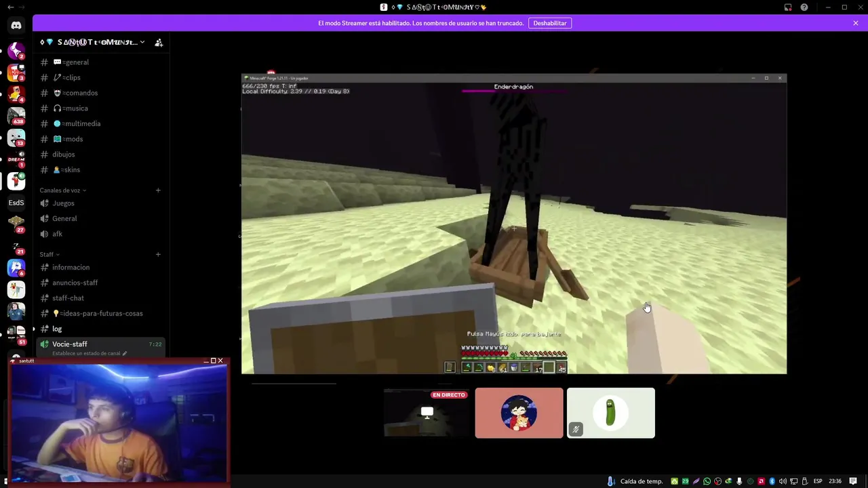
Task: Dismiss the streamer mode banner
Action: point(856,23)
